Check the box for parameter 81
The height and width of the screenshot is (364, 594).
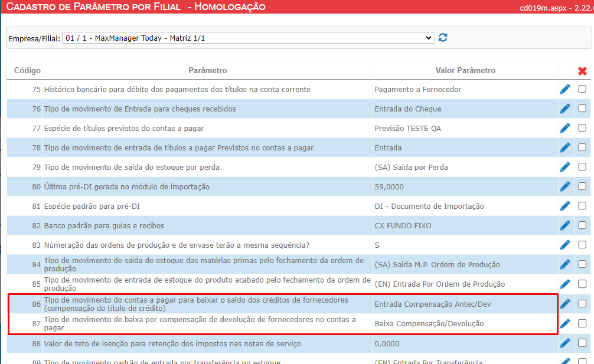click(x=582, y=206)
